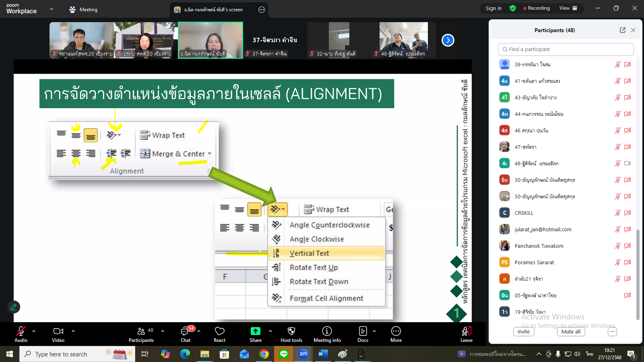Open the Docs icon

click(363, 331)
